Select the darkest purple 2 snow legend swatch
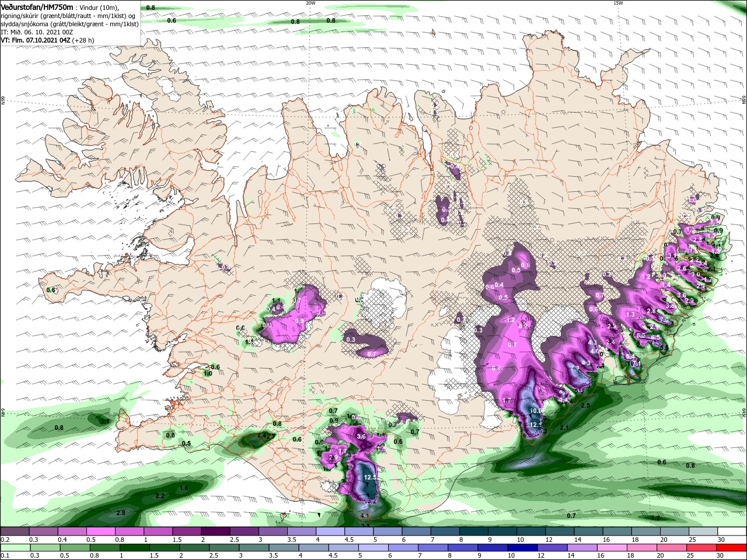Image resolution: width=747 pixels, height=560 pixels. [x=215, y=532]
